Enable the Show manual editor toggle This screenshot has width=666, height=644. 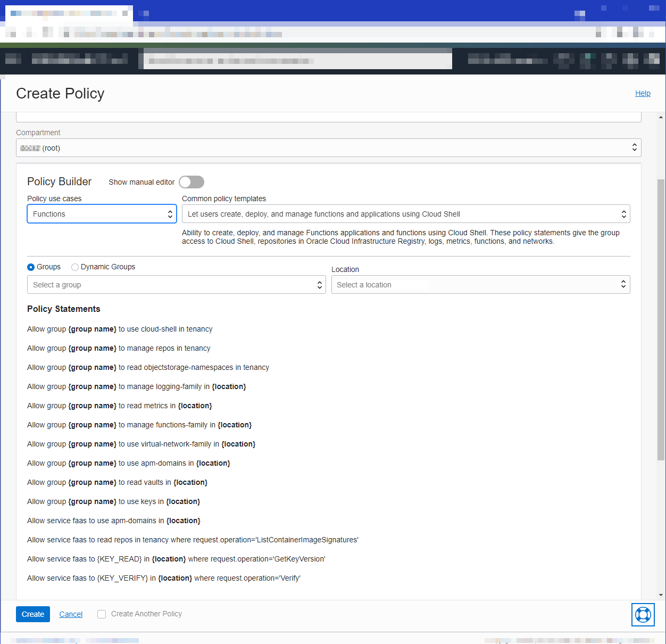pos(191,181)
